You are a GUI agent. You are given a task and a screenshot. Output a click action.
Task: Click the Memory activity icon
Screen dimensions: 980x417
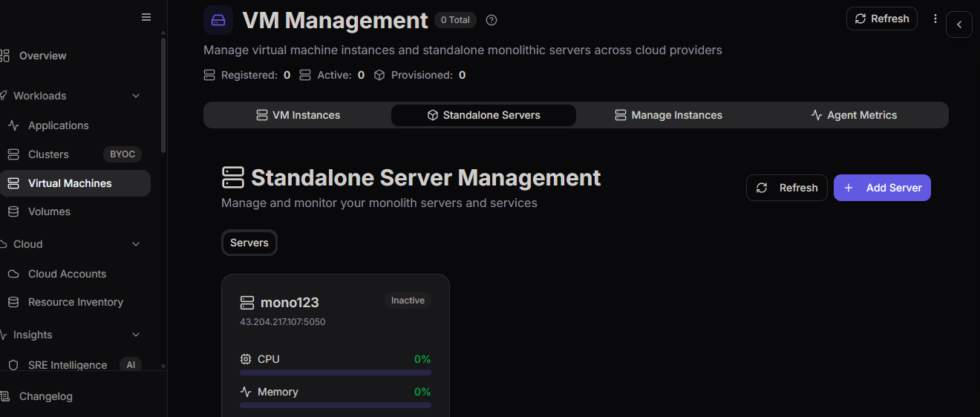[246, 392]
